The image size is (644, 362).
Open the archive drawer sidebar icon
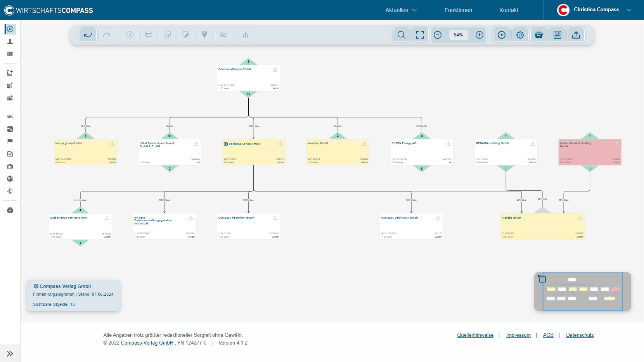coord(10,210)
